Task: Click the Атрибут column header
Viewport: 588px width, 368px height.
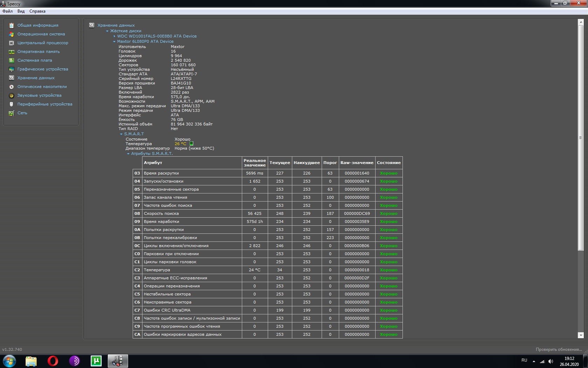Action: click(x=192, y=163)
